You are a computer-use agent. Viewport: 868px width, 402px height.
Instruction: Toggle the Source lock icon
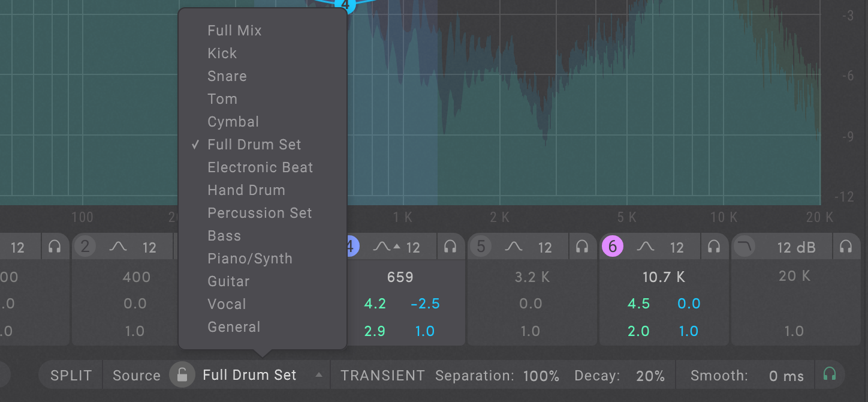pyautogui.click(x=182, y=376)
